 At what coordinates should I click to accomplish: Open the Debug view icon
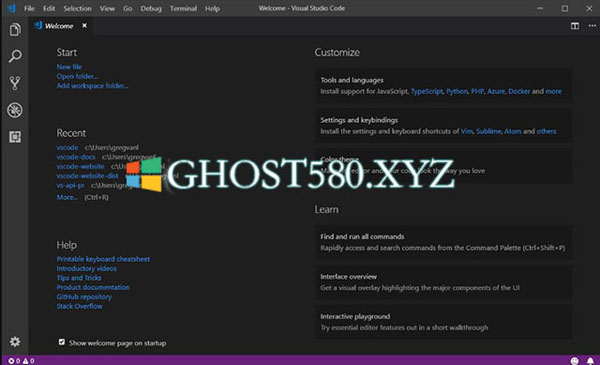pyautogui.click(x=15, y=110)
